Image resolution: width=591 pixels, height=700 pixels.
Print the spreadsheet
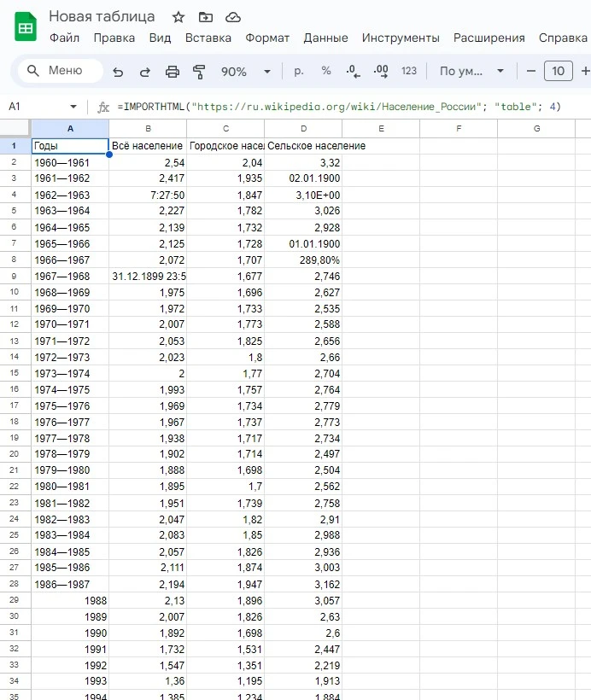[x=173, y=72]
